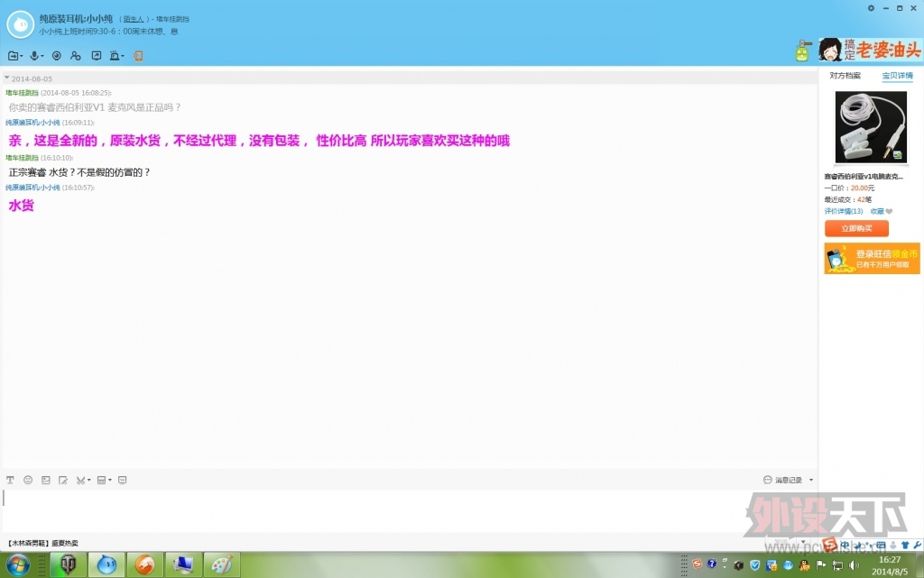This screenshot has width=924, height=578.
Task: Start a voice chat with the microphone icon
Action: coord(34,56)
